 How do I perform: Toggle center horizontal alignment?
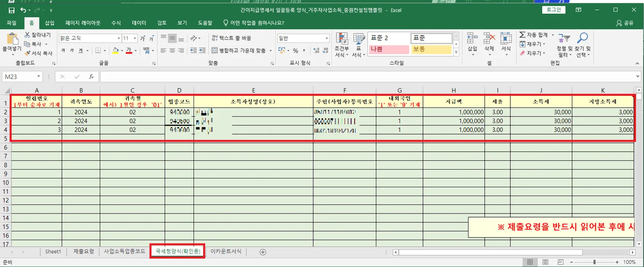click(x=172, y=50)
